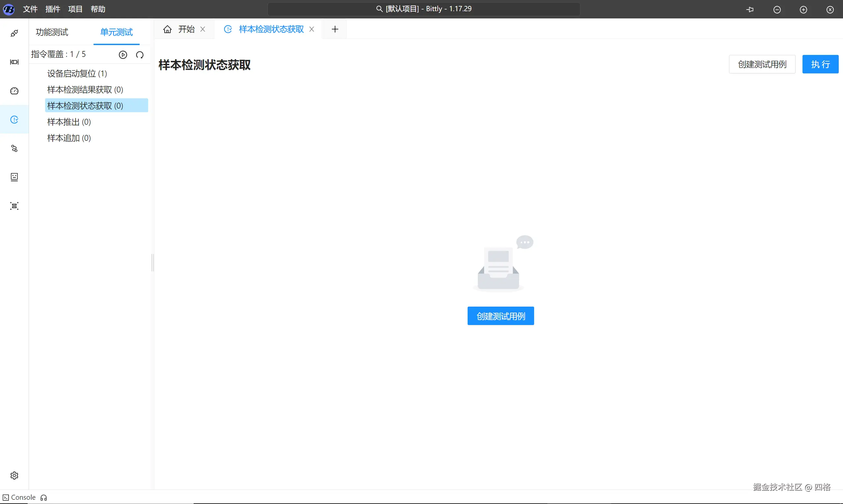Viewport: 843px width, 504px height.
Task: Select 设备启动复位 (1) in the list
Action: [x=77, y=73]
